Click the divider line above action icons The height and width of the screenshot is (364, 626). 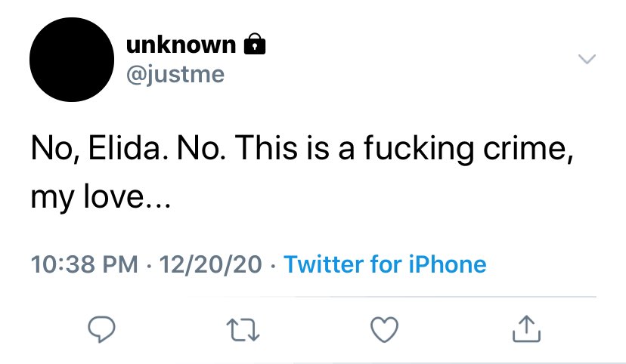pyautogui.click(x=392, y=297)
